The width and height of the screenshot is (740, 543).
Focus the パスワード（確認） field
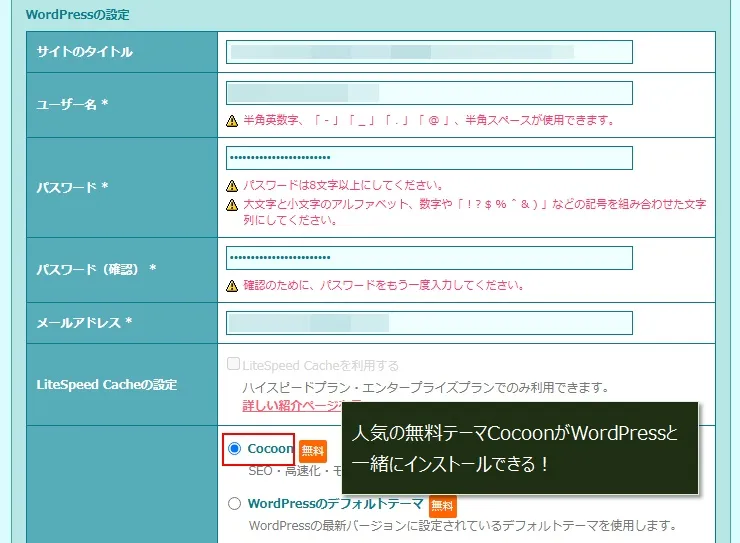pos(429,258)
